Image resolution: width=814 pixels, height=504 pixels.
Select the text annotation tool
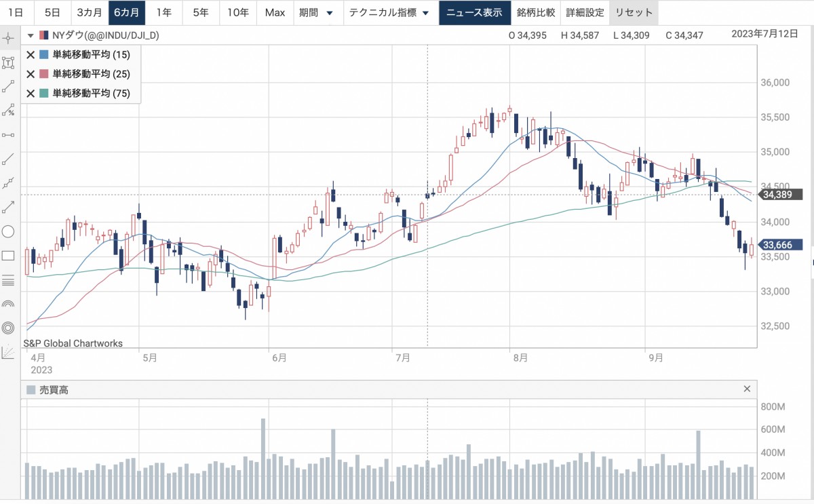coord(9,63)
